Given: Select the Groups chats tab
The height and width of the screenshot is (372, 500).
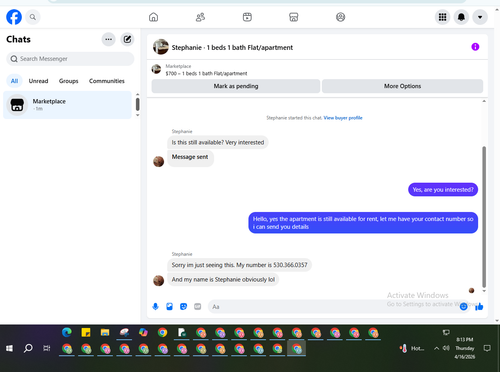Looking at the screenshot, I should point(68,81).
